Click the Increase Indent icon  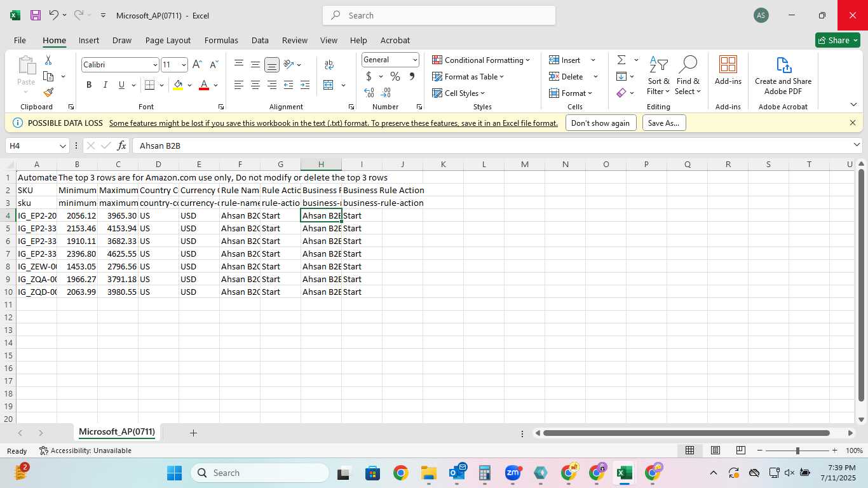(x=305, y=85)
